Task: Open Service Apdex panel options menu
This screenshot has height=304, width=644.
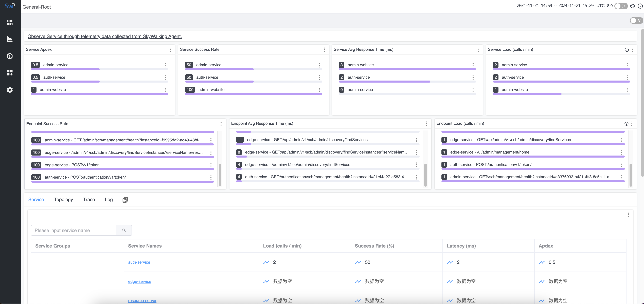Action: coord(170,50)
